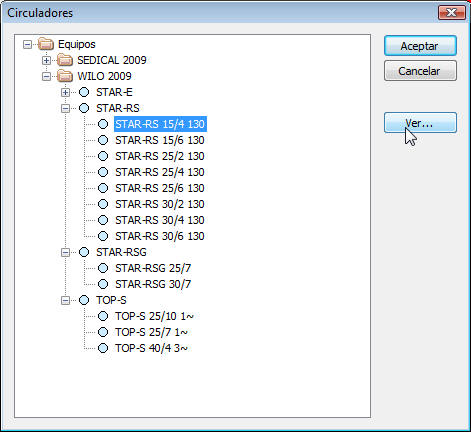
Task: Click circle icon of STAR-RSG 25/7
Action: click(x=103, y=268)
